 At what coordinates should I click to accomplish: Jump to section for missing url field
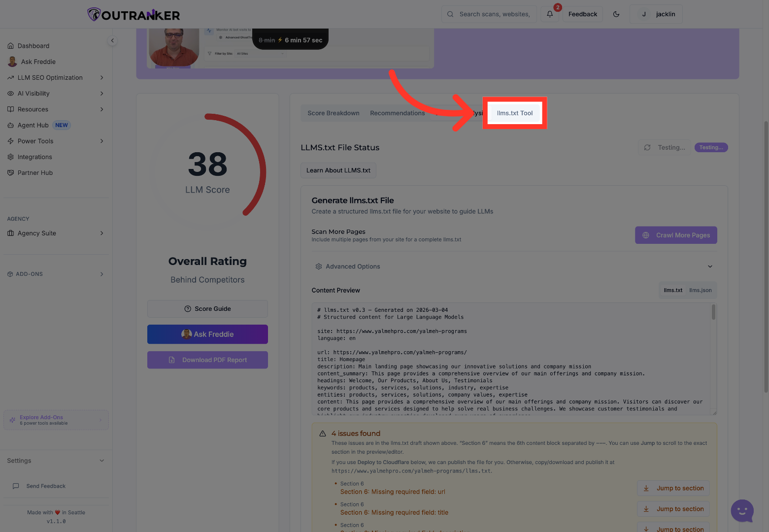pyautogui.click(x=673, y=488)
